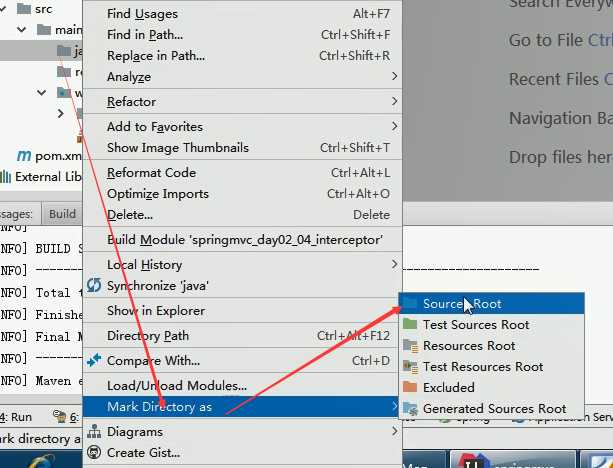Select Create Gist entry
This screenshot has width=613, height=468.
242,453
